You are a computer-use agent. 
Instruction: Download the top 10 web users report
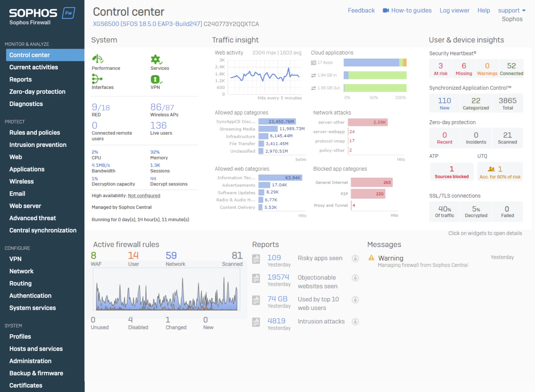pos(355,300)
